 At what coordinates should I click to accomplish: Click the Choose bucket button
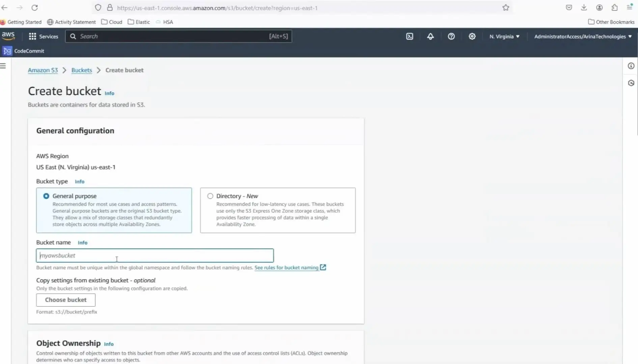[66, 300]
